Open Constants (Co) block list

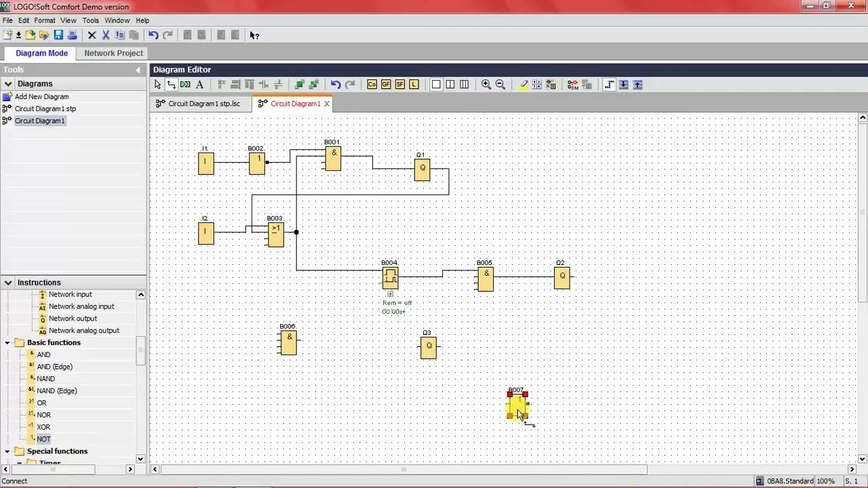(372, 85)
